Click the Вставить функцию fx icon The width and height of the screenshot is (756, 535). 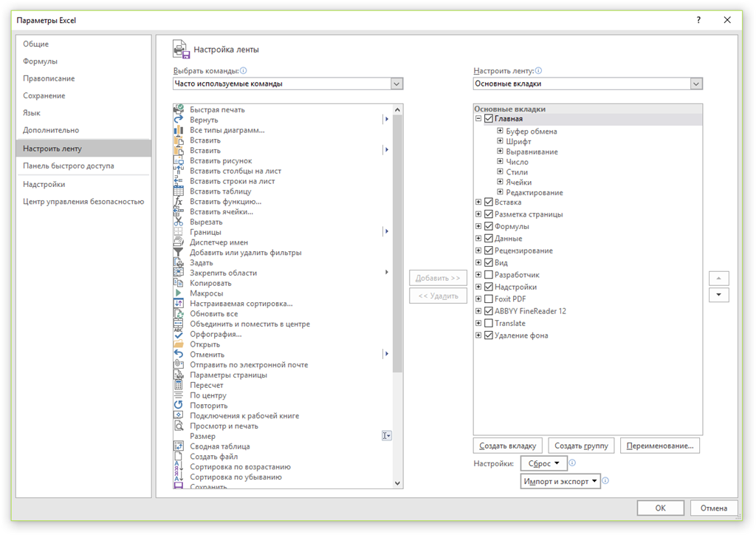[x=179, y=201]
